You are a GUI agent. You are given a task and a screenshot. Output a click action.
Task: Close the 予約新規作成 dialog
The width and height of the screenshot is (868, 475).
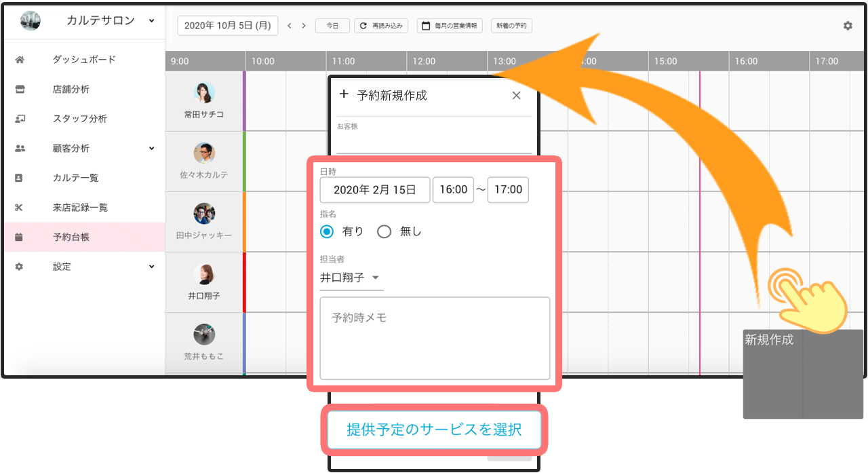[x=517, y=96]
